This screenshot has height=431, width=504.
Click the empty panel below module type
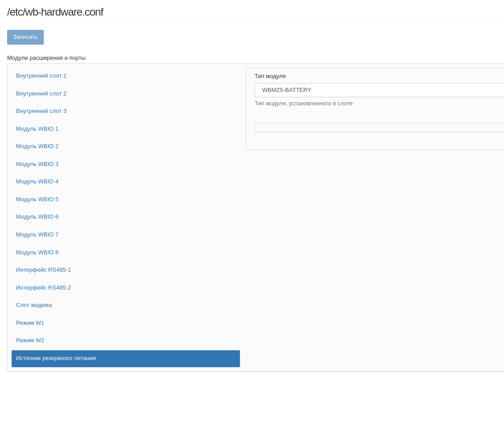point(379,128)
